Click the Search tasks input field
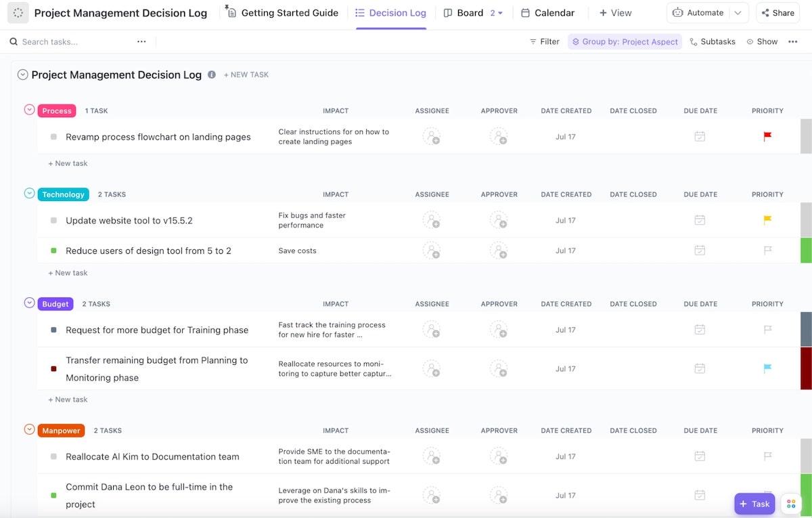 74,41
